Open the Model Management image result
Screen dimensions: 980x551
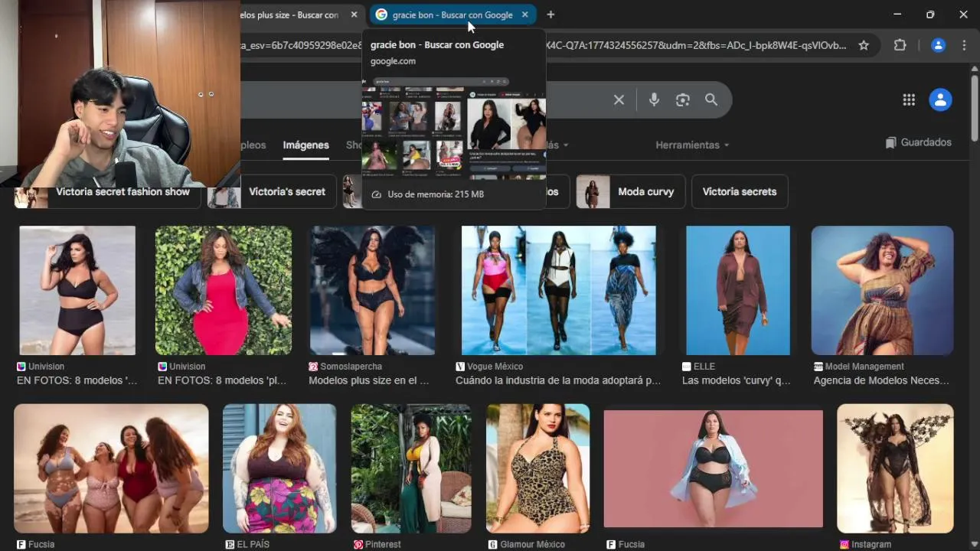[x=882, y=290]
